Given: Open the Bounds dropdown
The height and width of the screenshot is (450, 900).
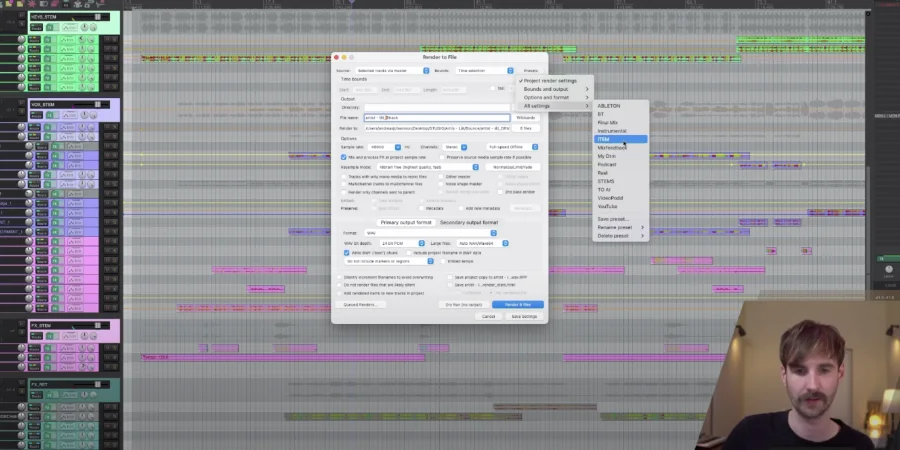Looking at the screenshot, I should coord(484,71).
